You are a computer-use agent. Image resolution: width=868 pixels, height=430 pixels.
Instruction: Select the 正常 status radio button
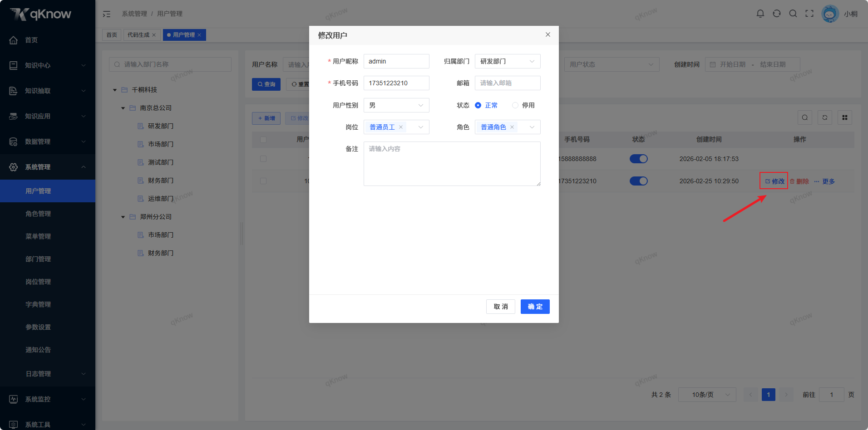[x=478, y=105]
